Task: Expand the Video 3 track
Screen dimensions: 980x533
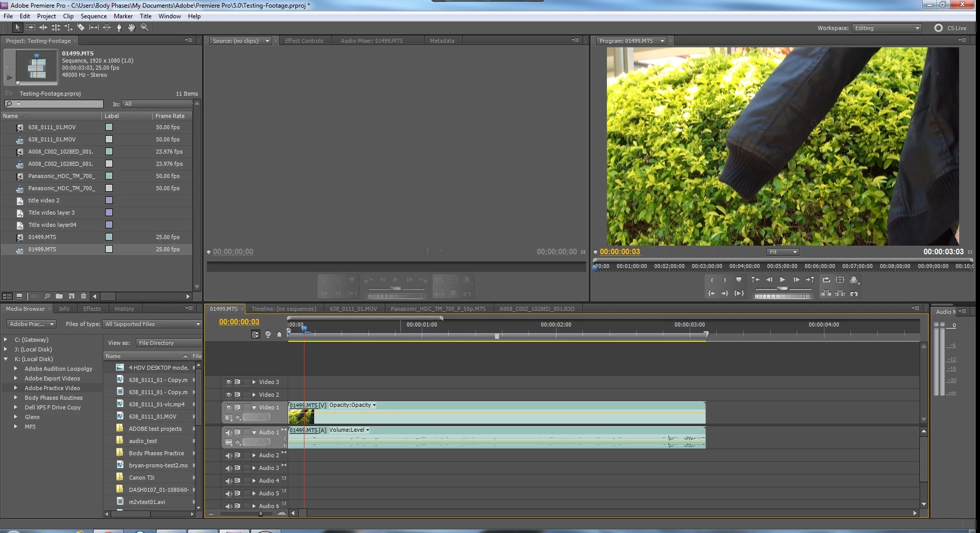Action: click(254, 382)
